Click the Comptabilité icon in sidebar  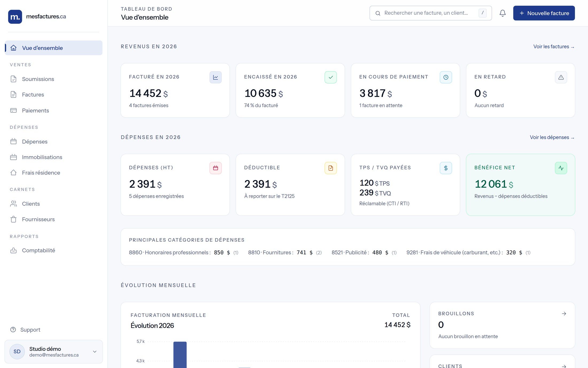coord(13,250)
